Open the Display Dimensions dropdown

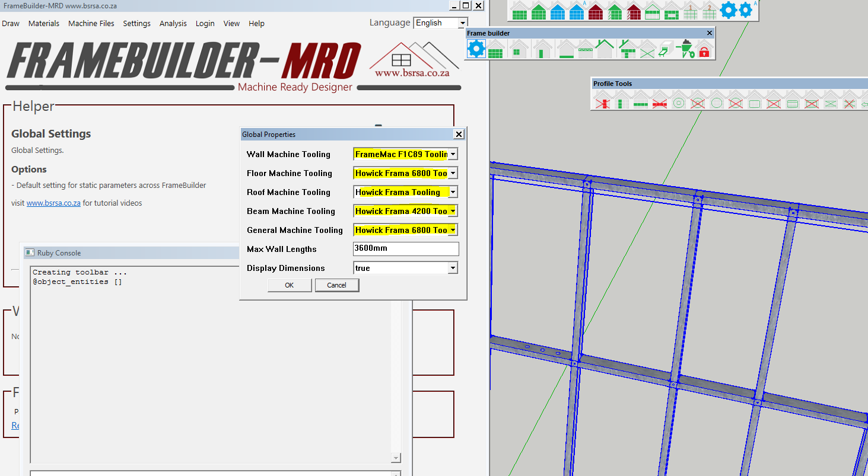pos(453,268)
